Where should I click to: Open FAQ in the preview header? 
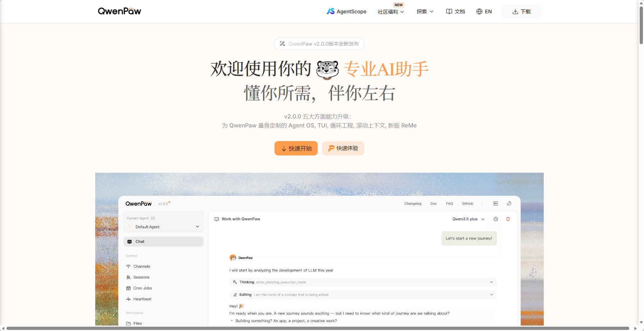tap(449, 204)
